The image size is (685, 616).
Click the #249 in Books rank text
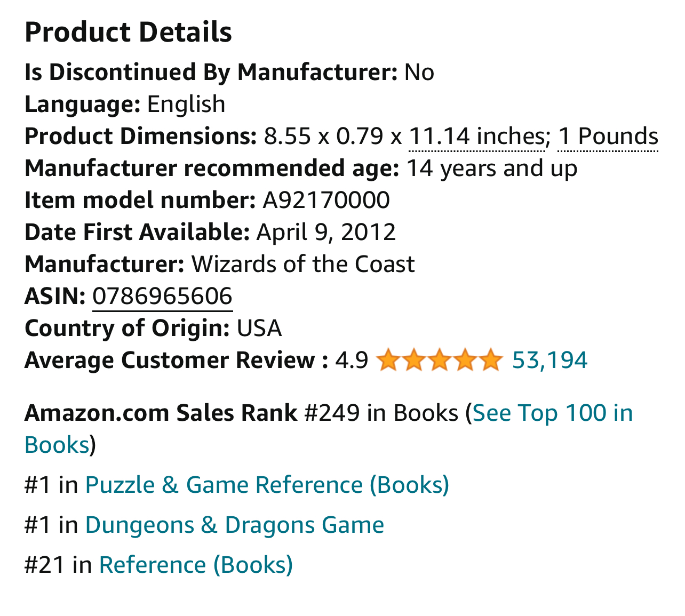(381, 413)
